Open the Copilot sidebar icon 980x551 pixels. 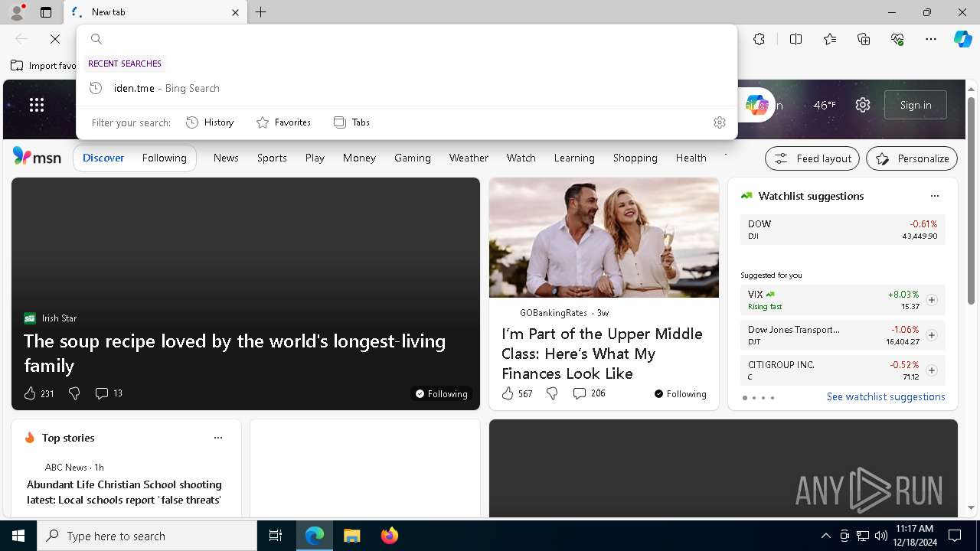coord(962,39)
